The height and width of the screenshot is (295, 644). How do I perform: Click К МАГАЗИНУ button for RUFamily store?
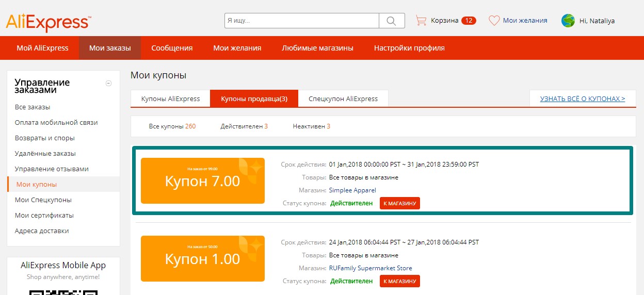(400, 281)
